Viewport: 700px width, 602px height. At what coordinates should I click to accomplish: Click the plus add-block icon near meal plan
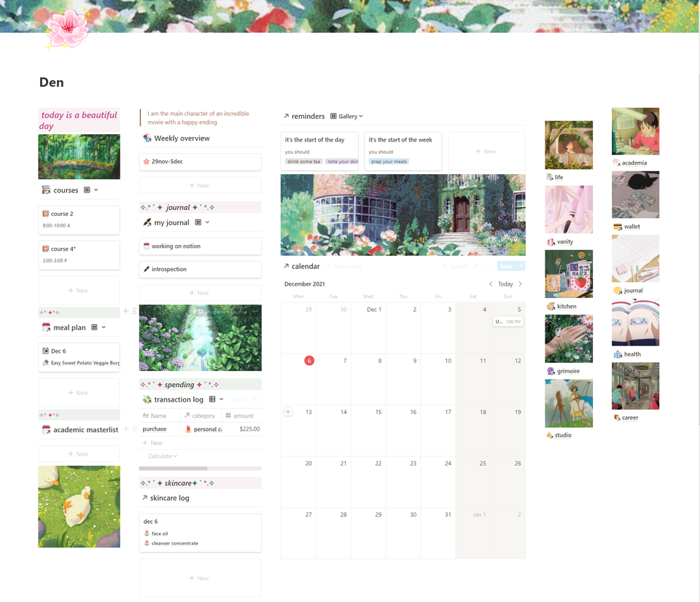tap(125, 311)
